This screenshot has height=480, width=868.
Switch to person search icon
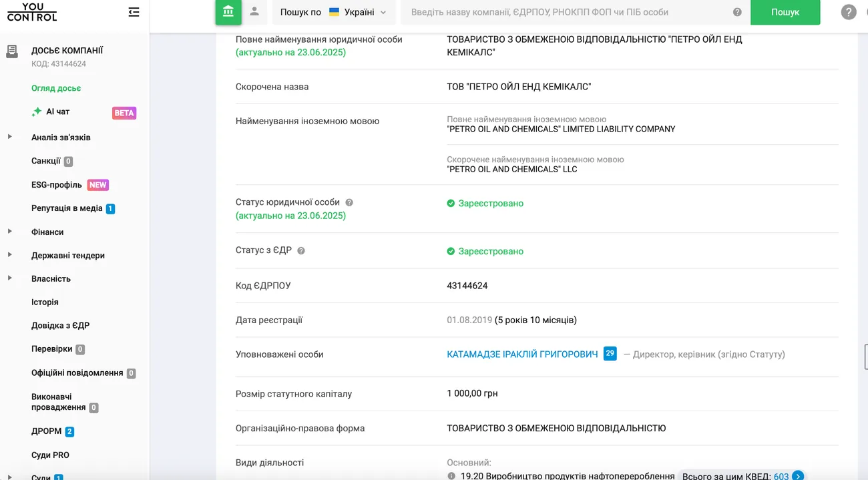[254, 12]
